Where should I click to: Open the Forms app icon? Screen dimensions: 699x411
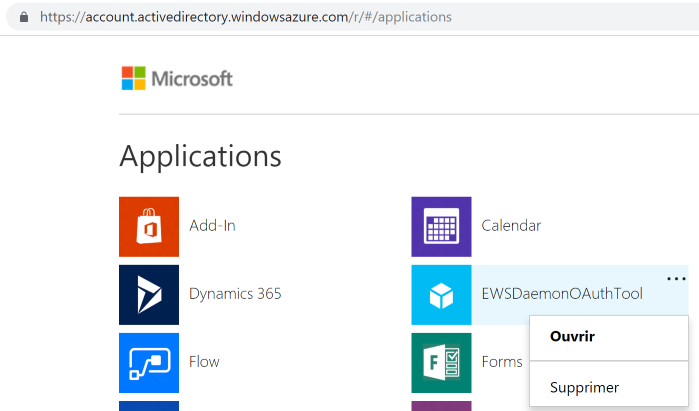tap(441, 363)
